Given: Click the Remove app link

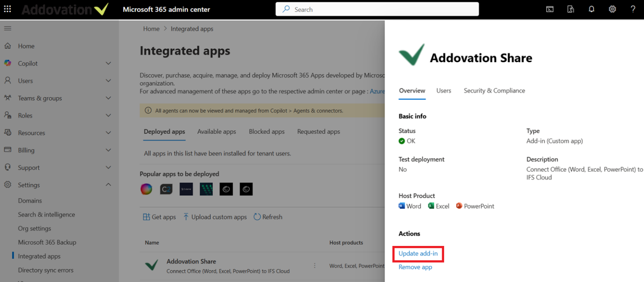Looking at the screenshot, I should (415, 267).
